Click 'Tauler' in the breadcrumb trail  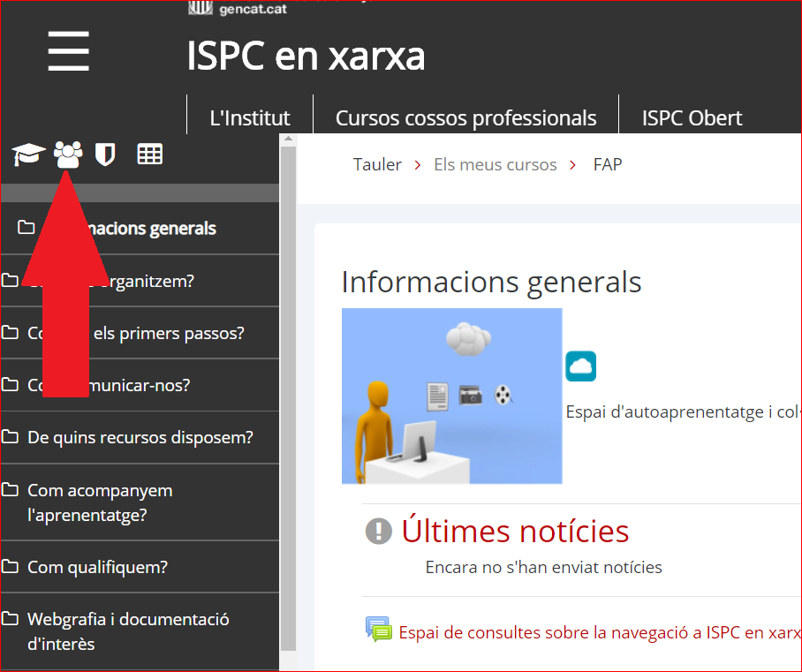tap(377, 164)
